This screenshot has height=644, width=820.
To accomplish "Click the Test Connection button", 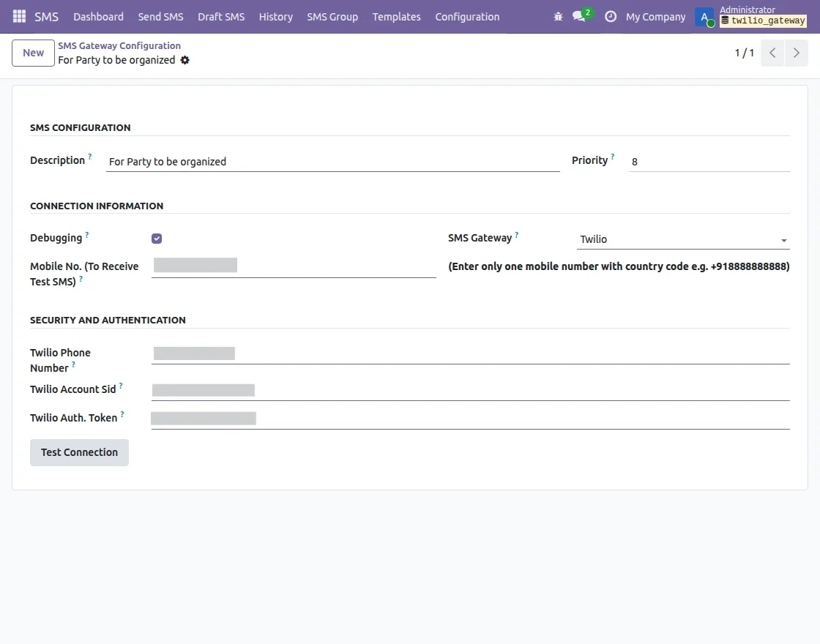I will [80, 453].
